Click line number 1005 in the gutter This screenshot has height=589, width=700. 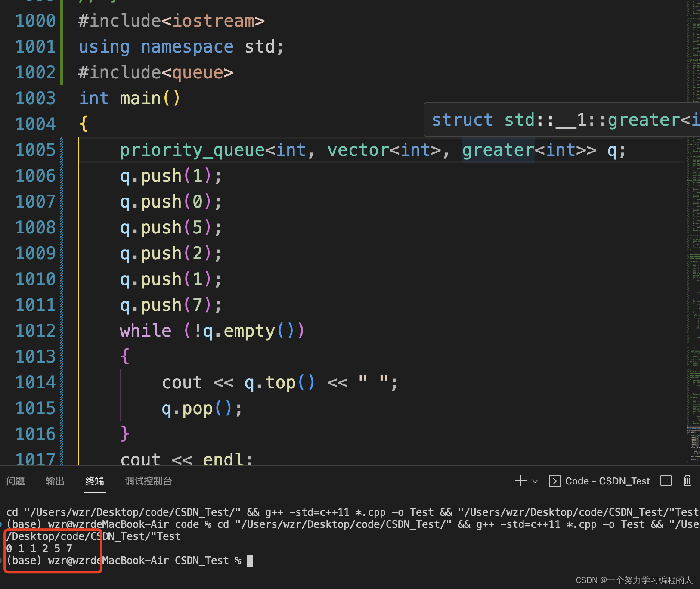(35, 150)
